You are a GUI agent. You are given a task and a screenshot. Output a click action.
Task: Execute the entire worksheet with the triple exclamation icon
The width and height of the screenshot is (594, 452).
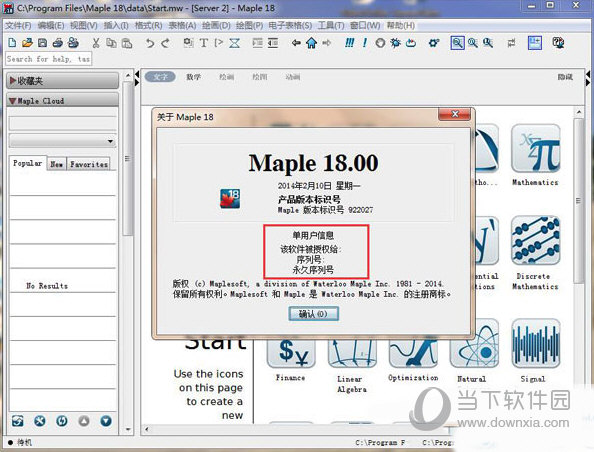[x=349, y=43]
